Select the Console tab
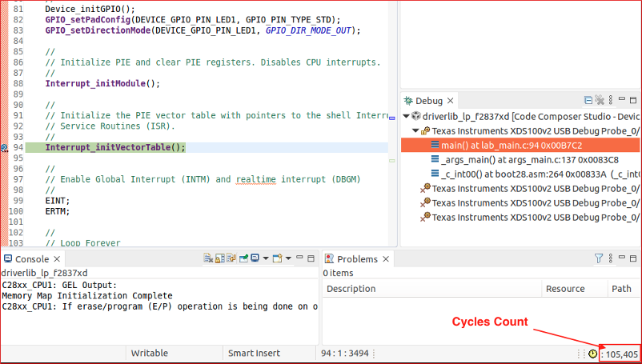Screen dimensions: 642x364 (x=32, y=259)
